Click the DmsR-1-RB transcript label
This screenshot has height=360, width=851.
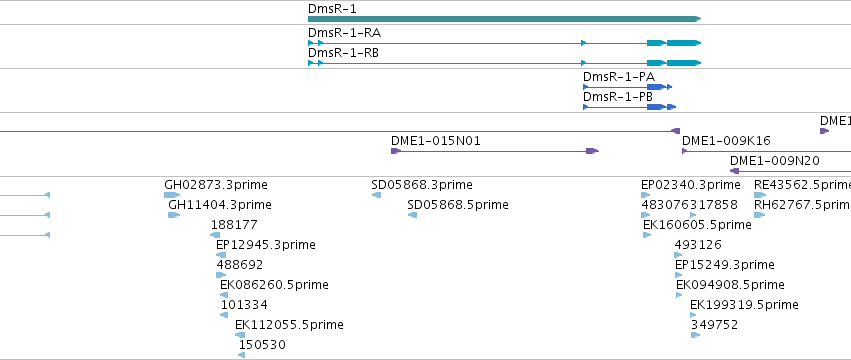(x=344, y=53)
